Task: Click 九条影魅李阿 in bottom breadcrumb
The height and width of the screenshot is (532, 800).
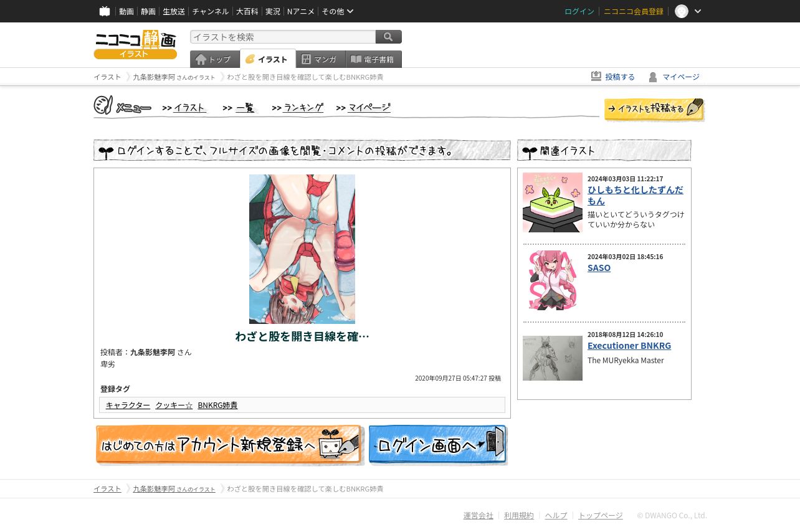Action: pyautogui.click(x=154, y=489)
